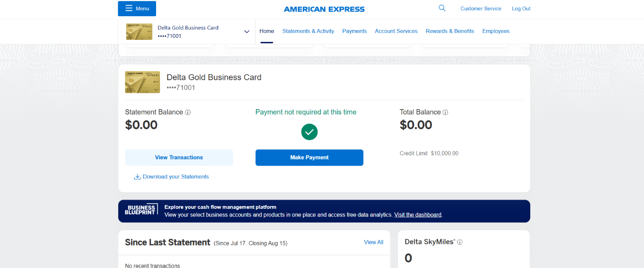Viewport: 644px width, 268px height.
Task: Select Rewards & Benefits tab
Action: [x=450, y=31]
